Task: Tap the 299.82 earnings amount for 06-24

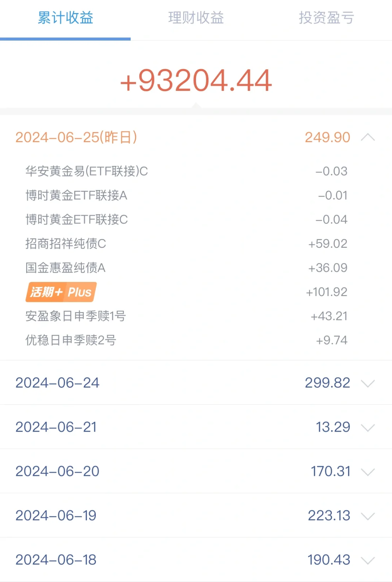Action: (x=327, y=383)
